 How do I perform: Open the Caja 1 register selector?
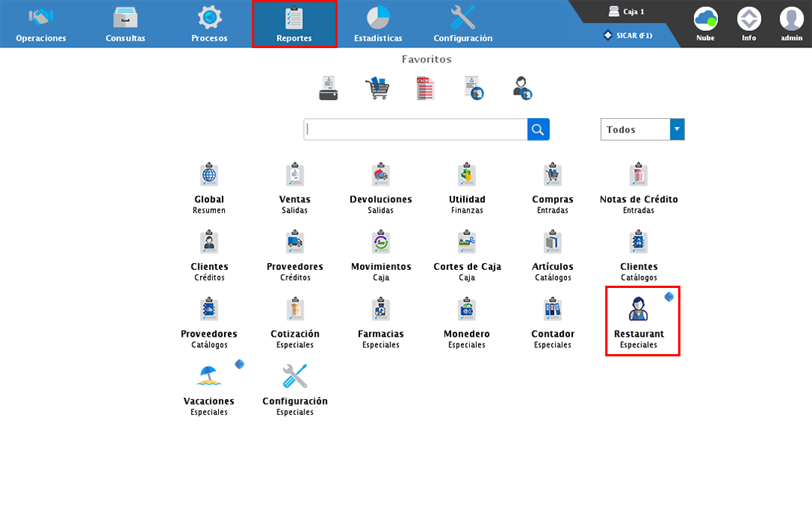point(626,12)
